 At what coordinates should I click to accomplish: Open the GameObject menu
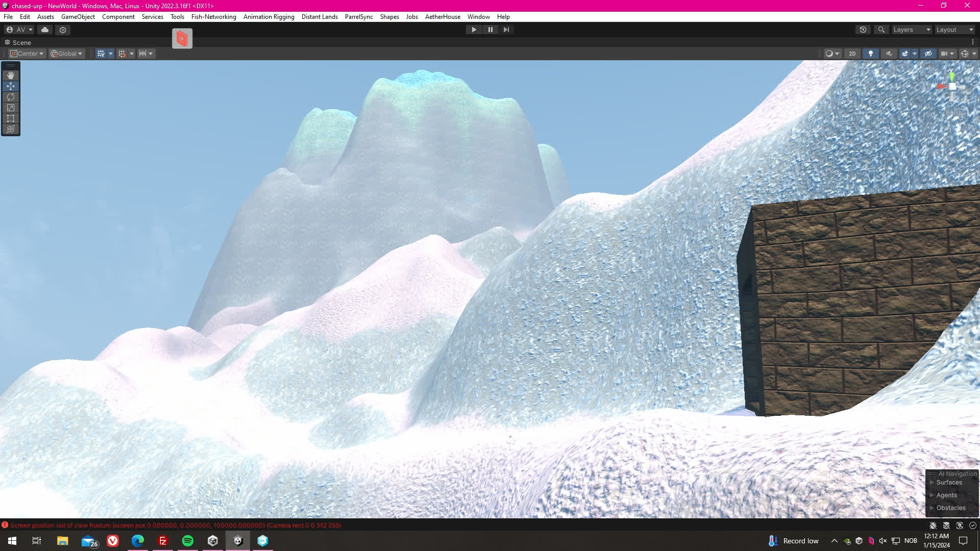[78, 17]
